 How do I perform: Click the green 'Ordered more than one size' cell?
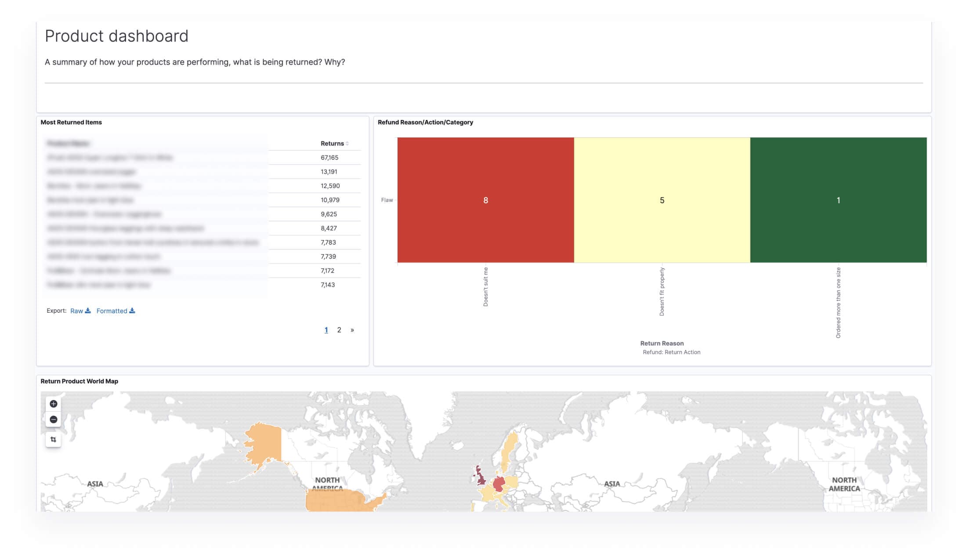(838, 200)
